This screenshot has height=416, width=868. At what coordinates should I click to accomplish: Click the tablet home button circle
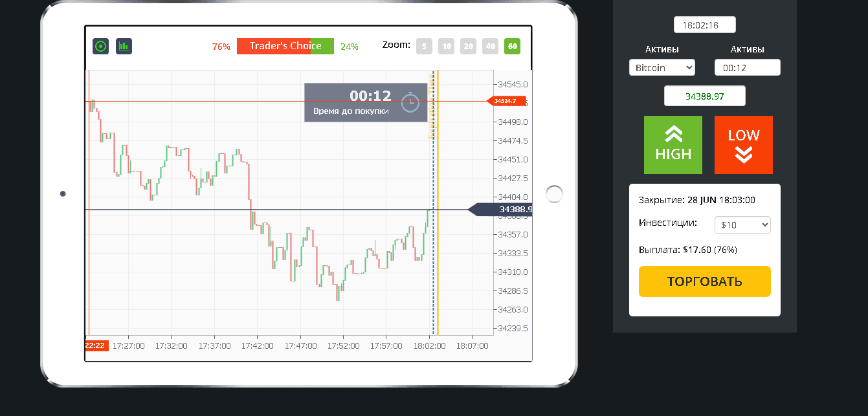(x=554, y=194)
